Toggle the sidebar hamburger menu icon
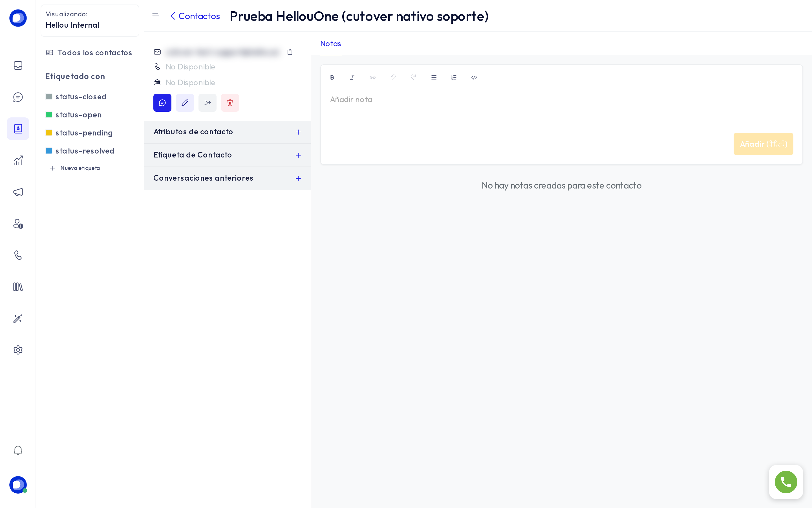This screenshot has width=812, height=508. 155,16
